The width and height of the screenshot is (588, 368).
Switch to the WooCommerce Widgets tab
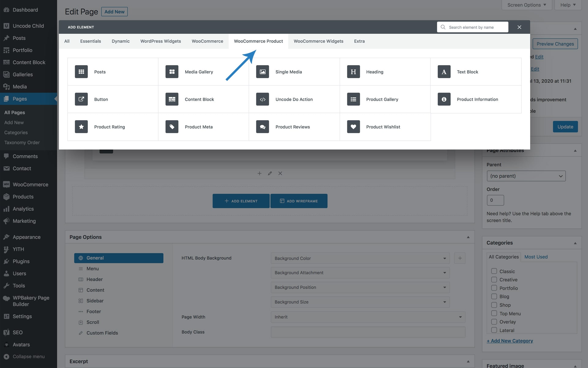point(318,41)
